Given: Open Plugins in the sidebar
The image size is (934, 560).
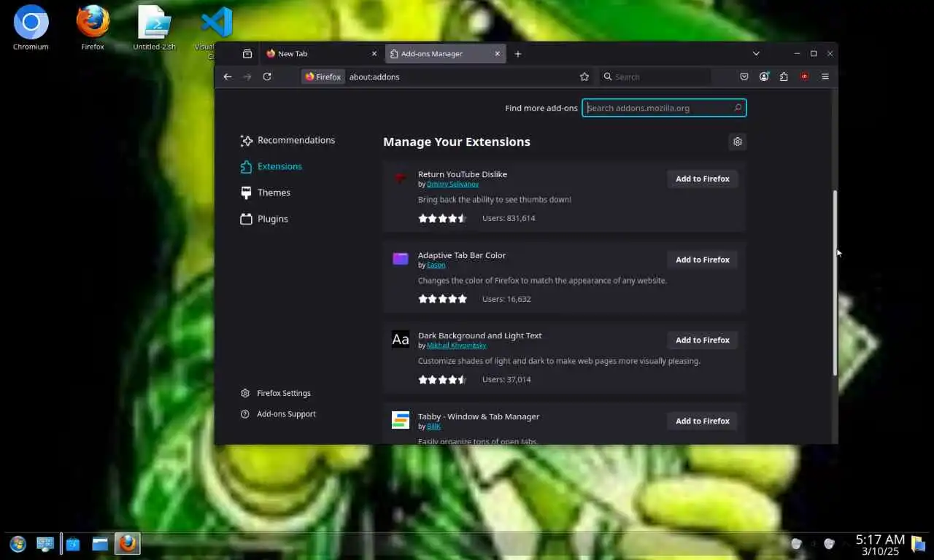Looking at the screenshot, I should click(264, 219).
